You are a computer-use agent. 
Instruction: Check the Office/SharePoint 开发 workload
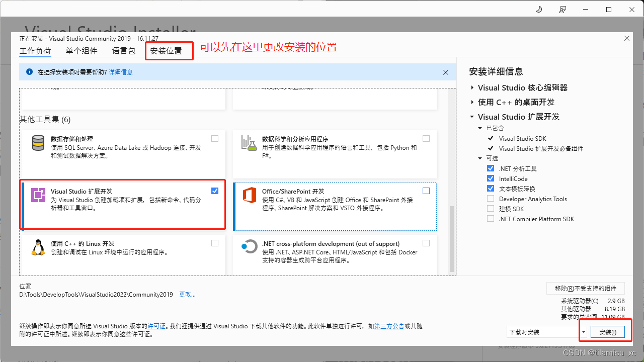426,191
